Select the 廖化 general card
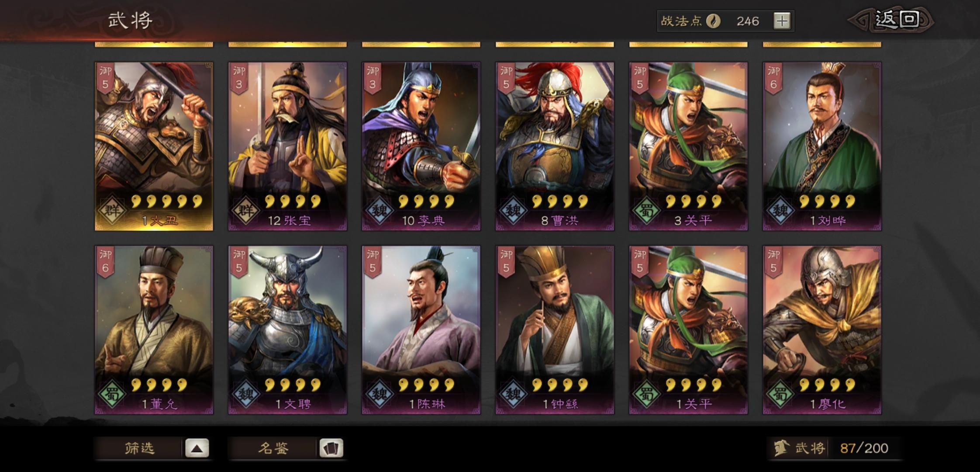This screenshot has width=980, height=472. pyautogui.click(x=822, y=330)
